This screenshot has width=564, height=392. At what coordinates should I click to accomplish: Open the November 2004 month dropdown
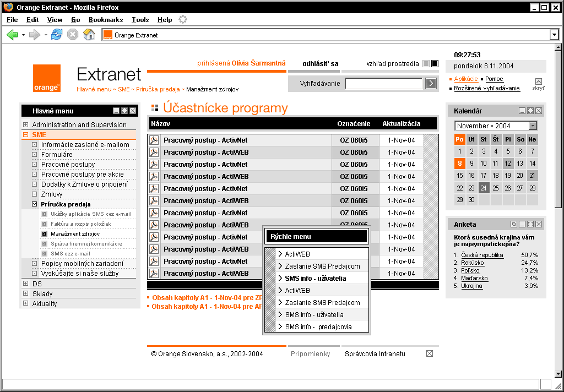coord(533,126)
